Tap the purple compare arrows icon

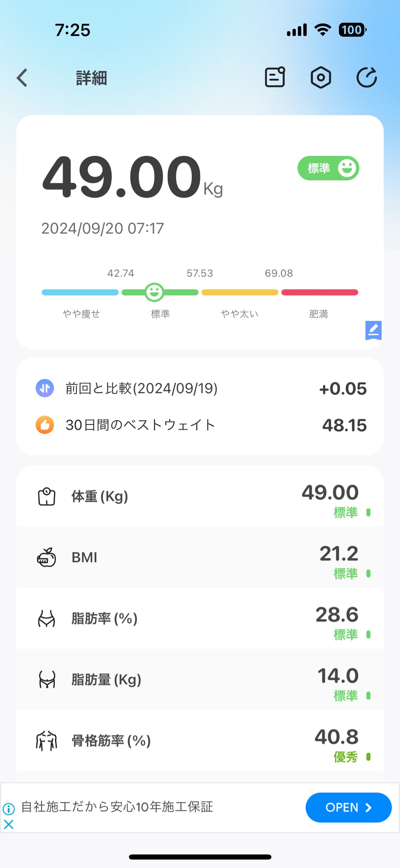pos(45,388)
